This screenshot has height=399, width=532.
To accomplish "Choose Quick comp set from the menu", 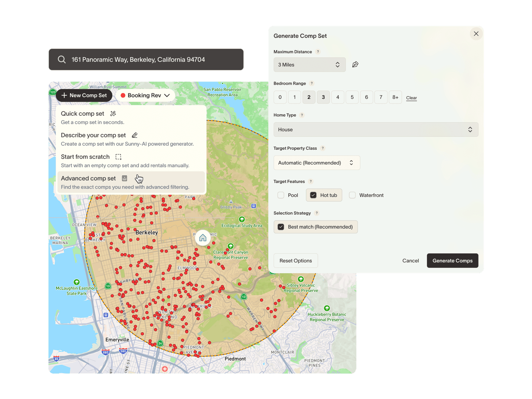I will 82,114.
